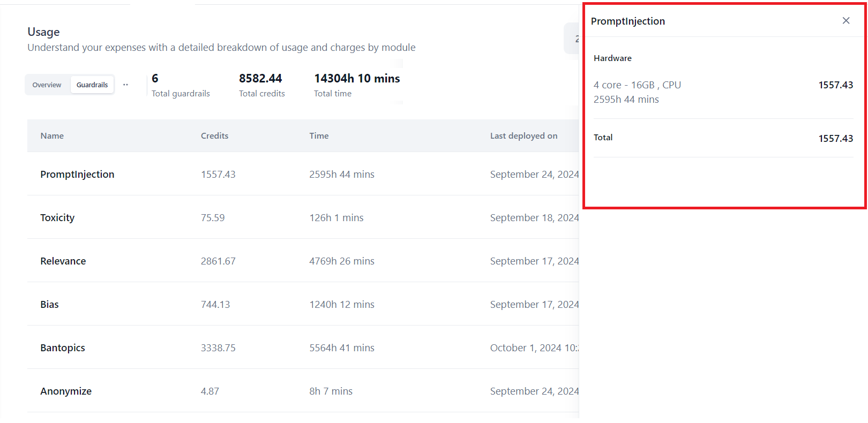The image size is (868, 423).
Task: Click the Last deployed on header
Action: click(x=523, y=136)
